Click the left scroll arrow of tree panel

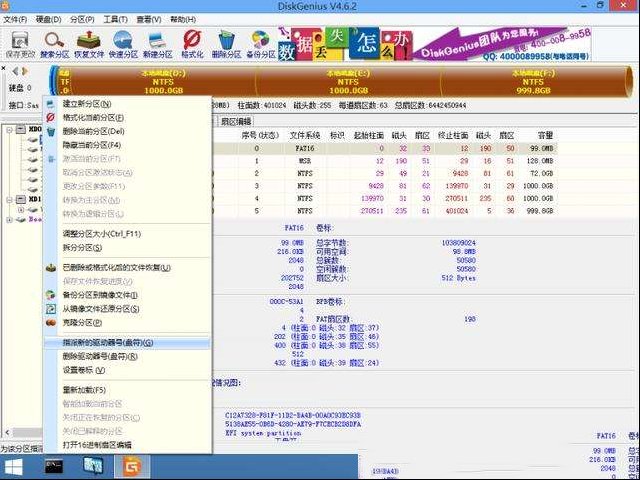pyautogui.click(x=7, y=432)
